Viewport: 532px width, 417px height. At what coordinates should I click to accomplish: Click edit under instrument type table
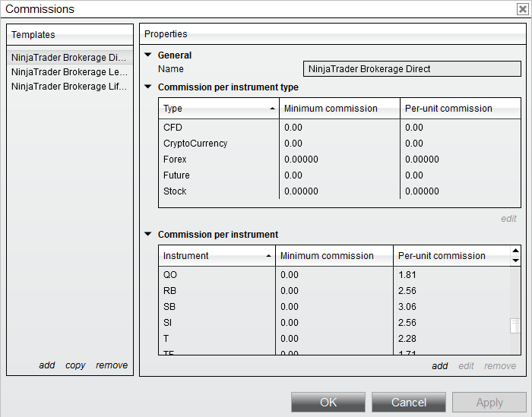tap(508, 219)
